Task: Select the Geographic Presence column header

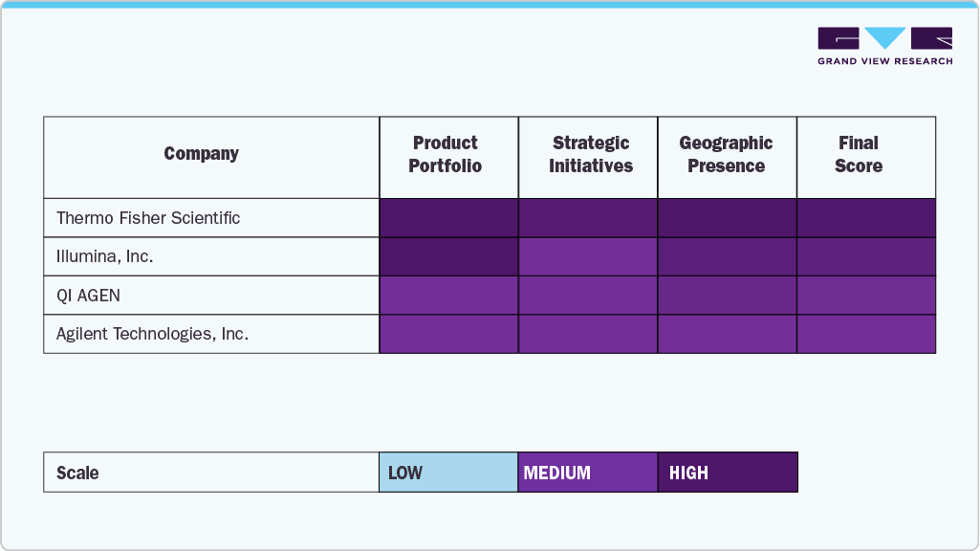Action: coord(726,154)
